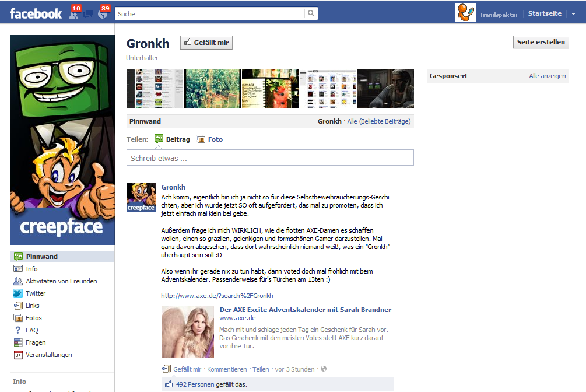The image size is (586, 392).
Task: Open the account dropdown arrow
Action: (573, 14)
